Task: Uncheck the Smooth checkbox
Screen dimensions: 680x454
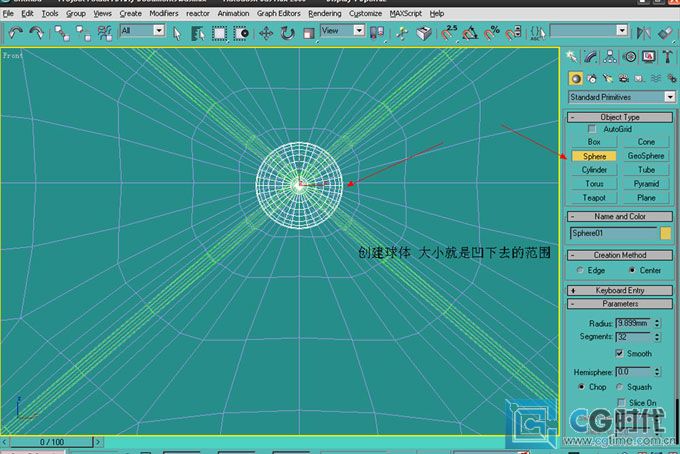Action: coord(620,353)
